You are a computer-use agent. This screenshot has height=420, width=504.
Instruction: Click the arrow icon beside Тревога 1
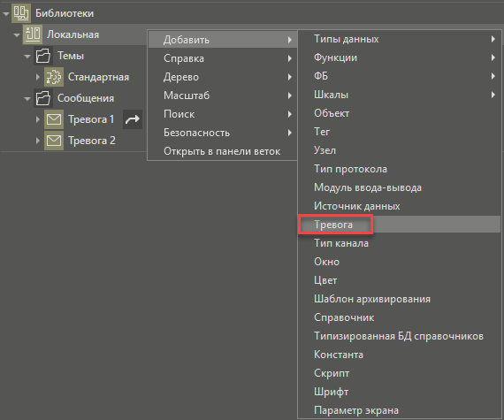coord(133,119)
